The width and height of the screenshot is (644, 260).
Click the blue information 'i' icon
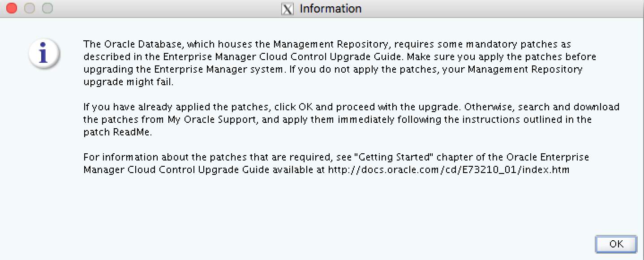point(43,54)
